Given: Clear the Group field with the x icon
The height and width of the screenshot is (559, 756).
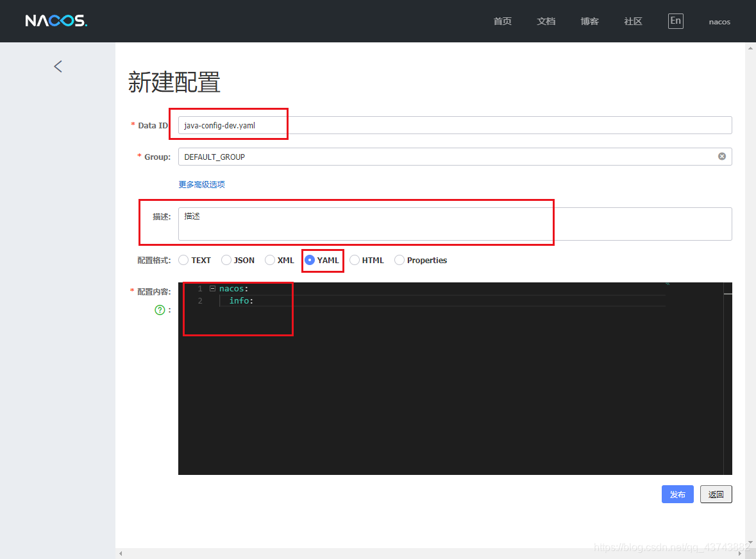Looking at the screenshot, I should (x=722, y=157).
